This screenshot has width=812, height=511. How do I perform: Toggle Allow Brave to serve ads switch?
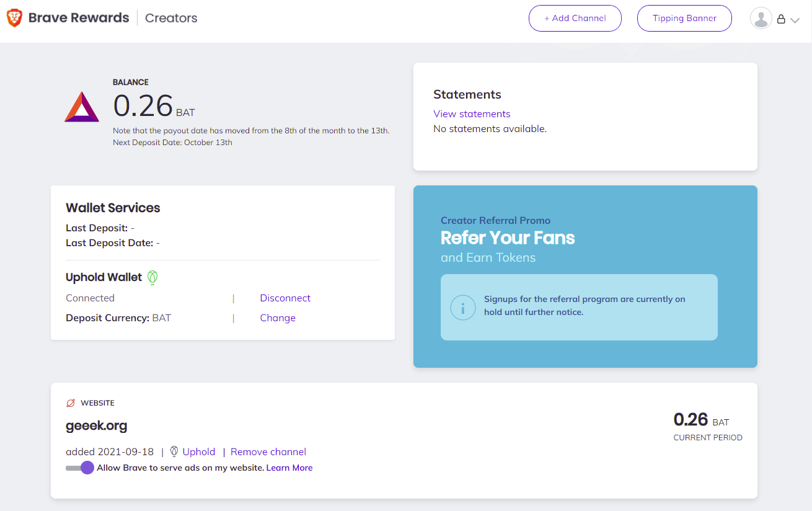pyautogui.click(x=80, y=468)
